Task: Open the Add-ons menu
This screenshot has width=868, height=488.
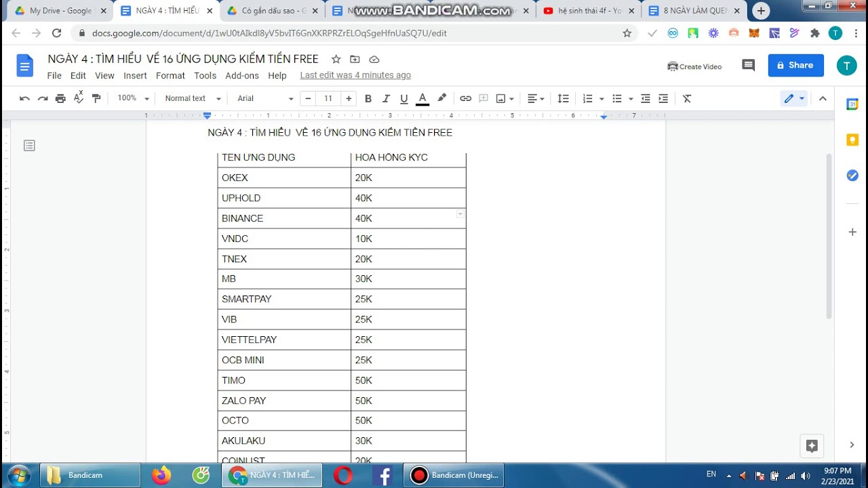Action: 242,75
